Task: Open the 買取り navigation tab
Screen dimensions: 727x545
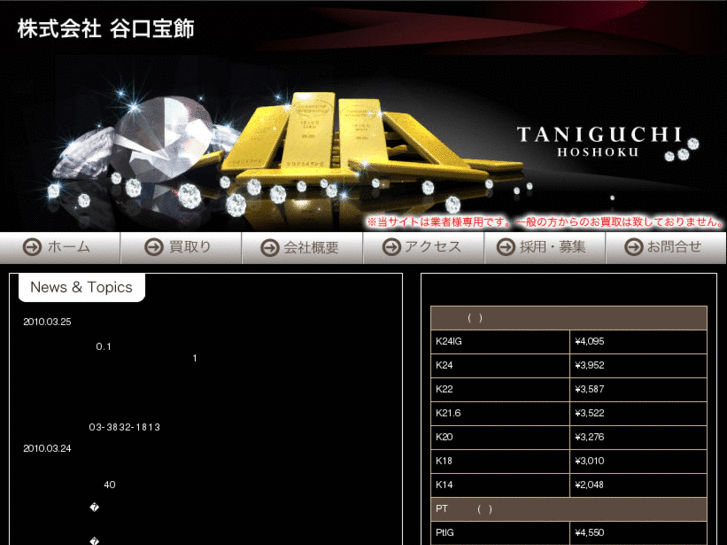Action: pyautogui.click(x=181, y=248)
